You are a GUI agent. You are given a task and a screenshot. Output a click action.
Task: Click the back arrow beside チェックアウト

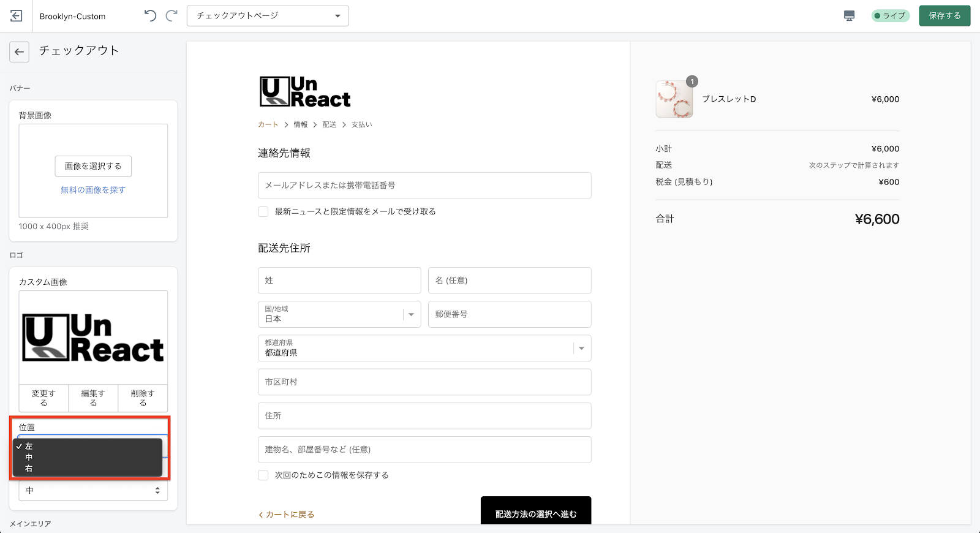coord(20,52)
